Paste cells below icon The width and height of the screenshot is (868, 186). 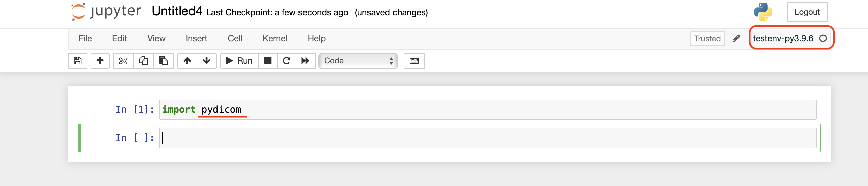pyautogui.click(x=163, y=61)
